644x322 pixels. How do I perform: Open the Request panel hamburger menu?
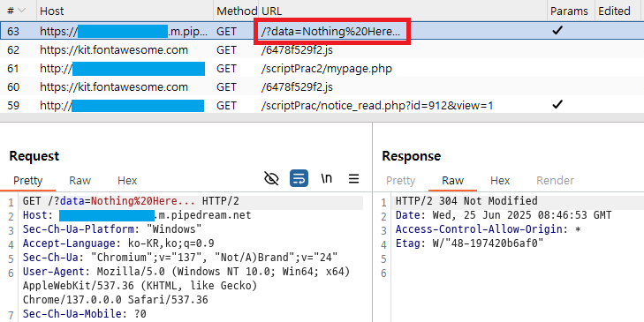353,178
